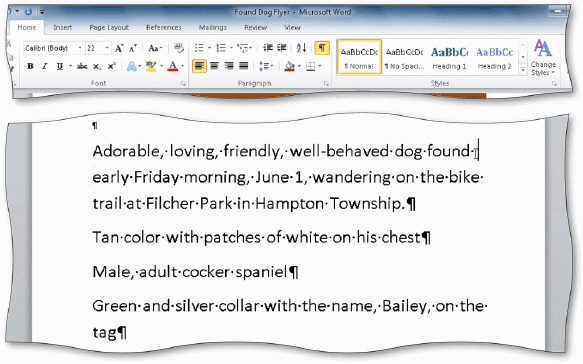Click the Superscript icon
This screenshot has width=583, height=364.
pyautogui.click(x=111, y=66)
